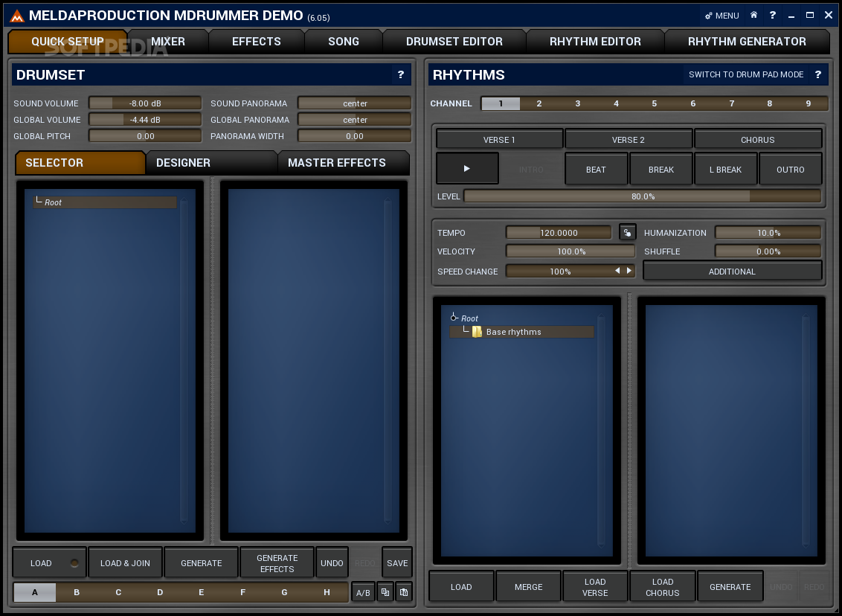Trigger the Verse 1 button

point(499,140)
